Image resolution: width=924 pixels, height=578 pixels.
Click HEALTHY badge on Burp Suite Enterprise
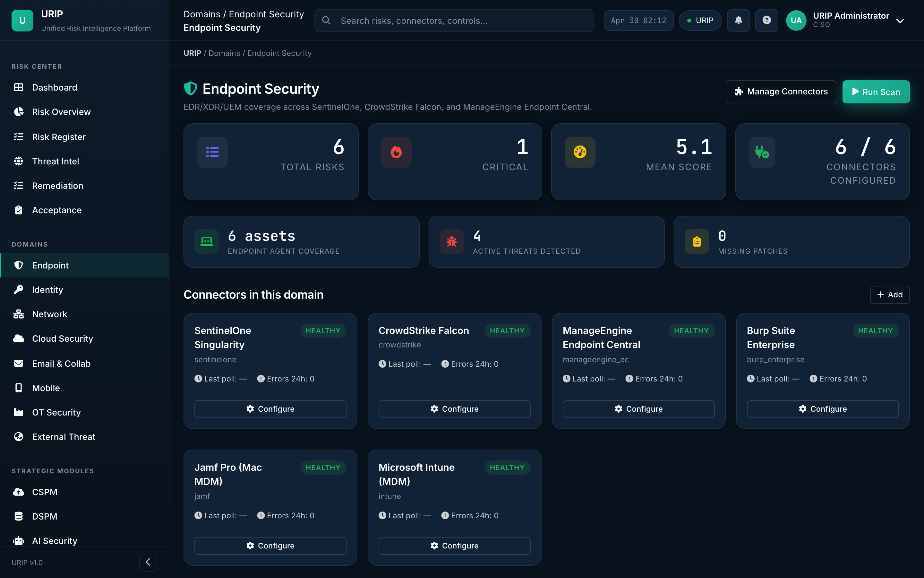click(876, 331)
